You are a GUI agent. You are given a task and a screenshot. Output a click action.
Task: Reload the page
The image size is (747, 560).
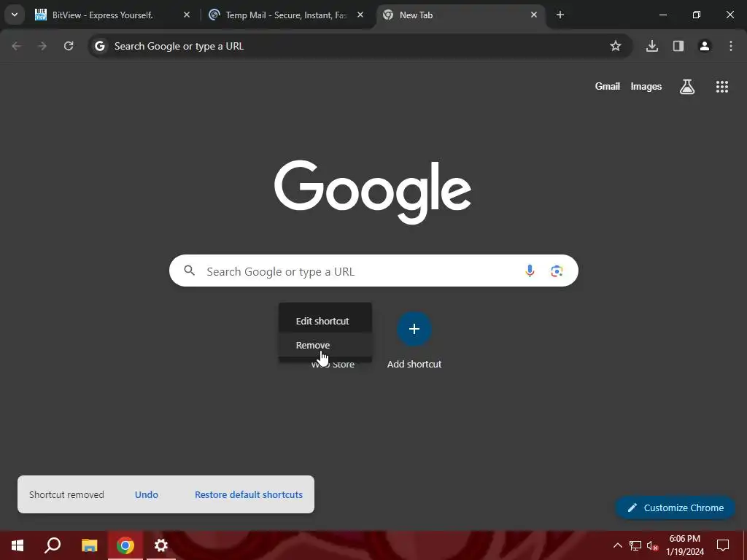(x=69, y=46)
